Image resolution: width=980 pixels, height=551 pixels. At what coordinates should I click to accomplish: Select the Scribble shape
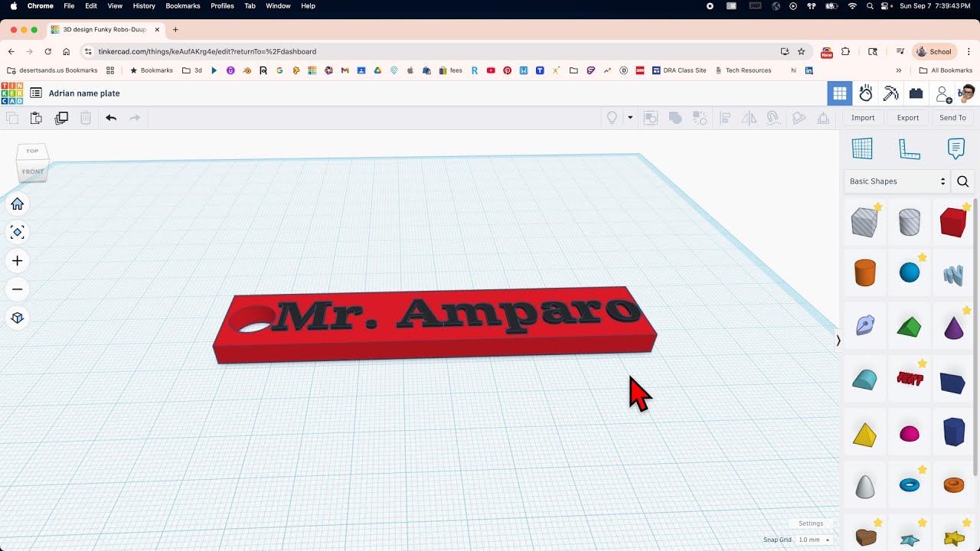pyautogui.click(x=953, y=274)
